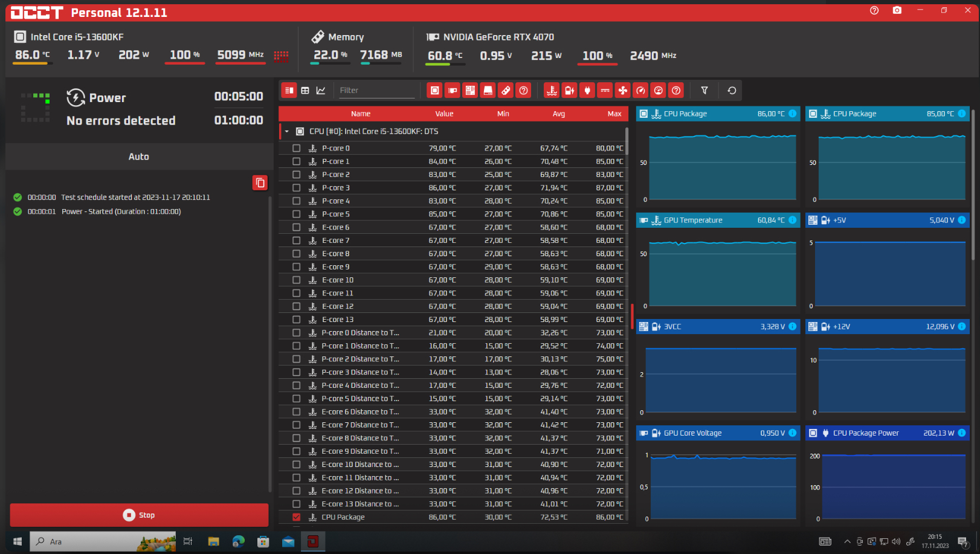Toggle the speedometer gauge sensor filter
This screenshot has width=980, height=554.
[640, 91]
